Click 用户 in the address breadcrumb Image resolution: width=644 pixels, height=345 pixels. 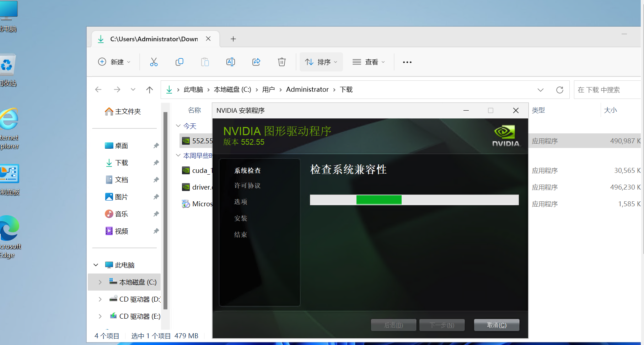point(268,90)
